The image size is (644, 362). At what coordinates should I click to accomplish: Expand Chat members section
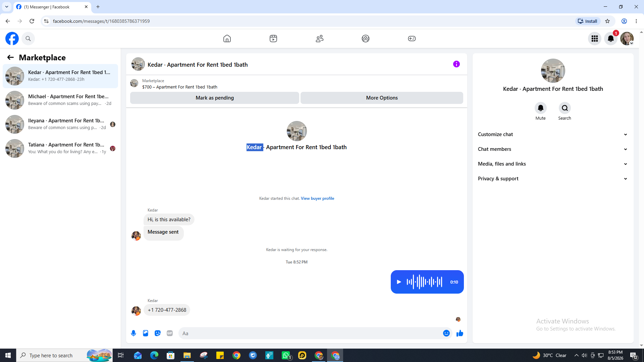(553, 149)
